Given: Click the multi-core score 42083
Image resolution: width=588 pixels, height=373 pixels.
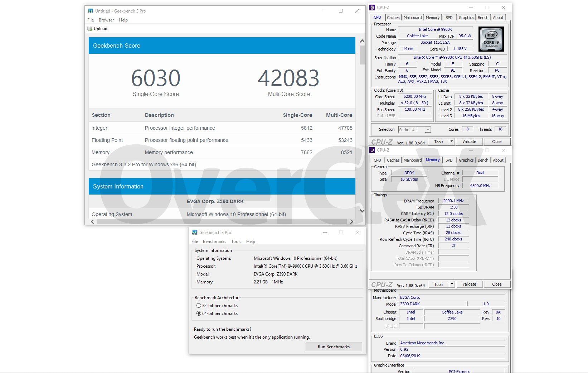Looking at the screenshot, I should 288,78.
